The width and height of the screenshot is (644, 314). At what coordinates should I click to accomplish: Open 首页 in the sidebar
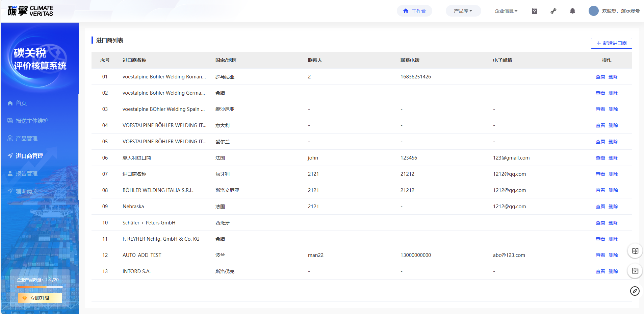[21, 103]
